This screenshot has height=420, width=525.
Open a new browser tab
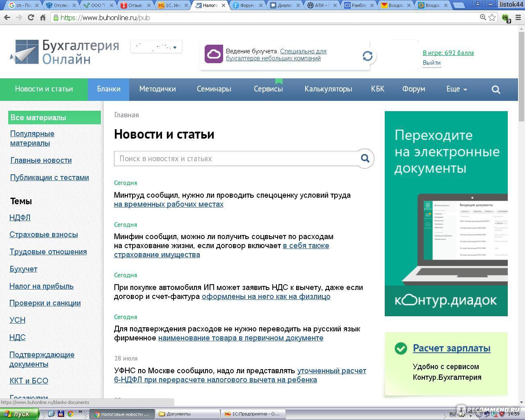(x=459, y=5)
